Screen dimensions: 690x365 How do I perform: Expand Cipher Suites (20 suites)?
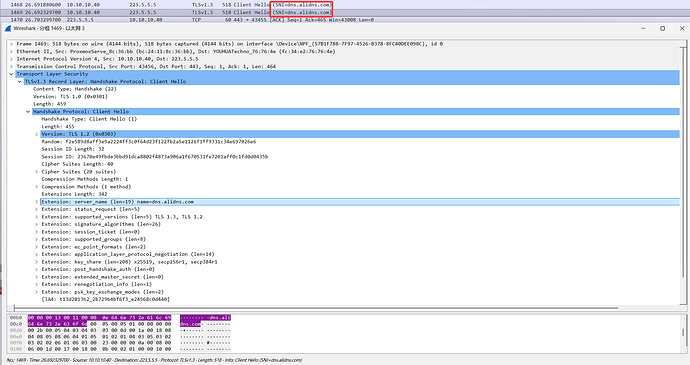(x=37, y=172)
